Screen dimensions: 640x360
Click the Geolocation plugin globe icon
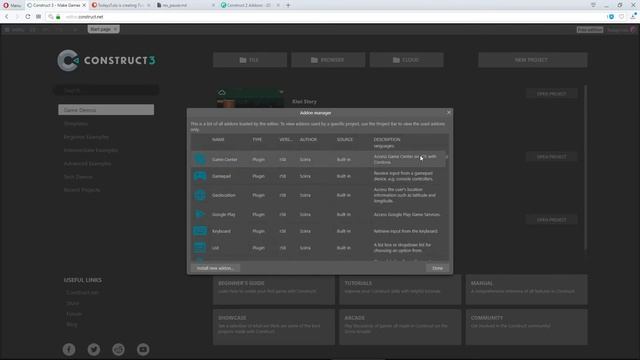[200, 195]
